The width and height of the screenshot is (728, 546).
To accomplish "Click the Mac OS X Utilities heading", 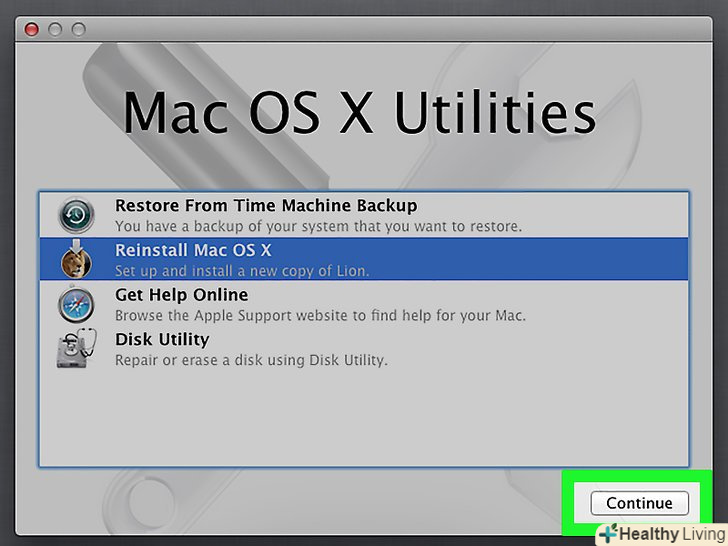I will [x=360, y=113].
